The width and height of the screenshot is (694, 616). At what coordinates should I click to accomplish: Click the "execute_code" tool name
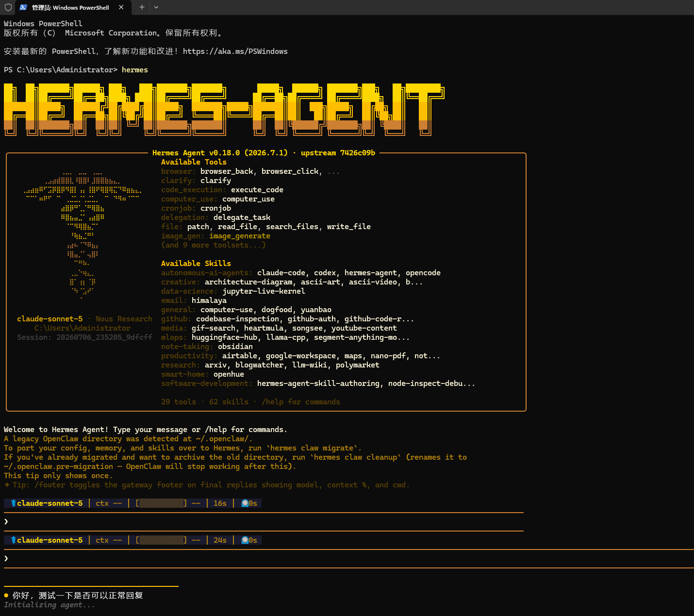(257, 190)
